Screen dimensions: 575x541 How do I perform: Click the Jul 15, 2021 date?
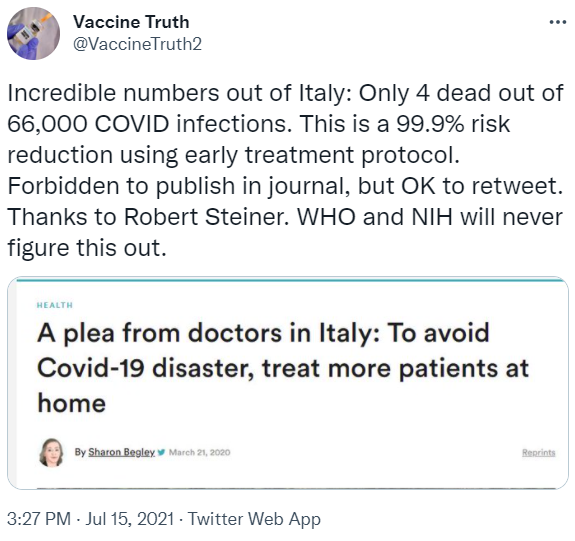(129, 519)
